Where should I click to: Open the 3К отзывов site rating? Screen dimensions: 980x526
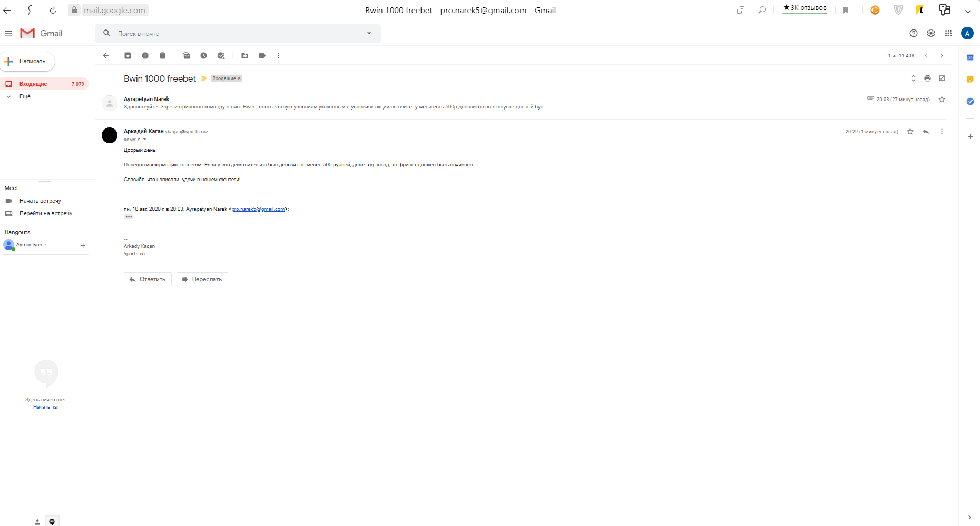click(805, 8)
